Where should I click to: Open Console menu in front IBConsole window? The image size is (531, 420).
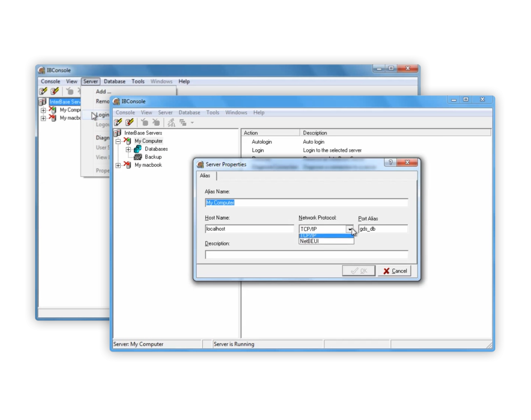point(125,113)
